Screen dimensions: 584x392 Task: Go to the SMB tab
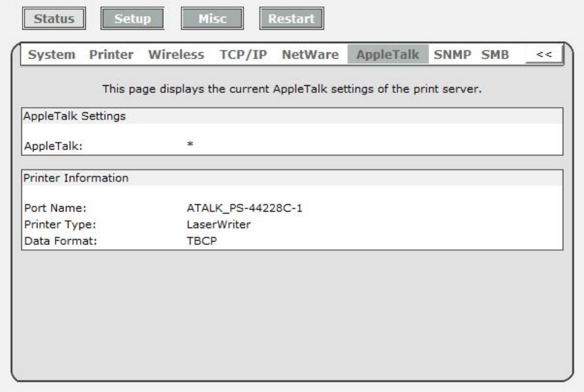point(494,55)
